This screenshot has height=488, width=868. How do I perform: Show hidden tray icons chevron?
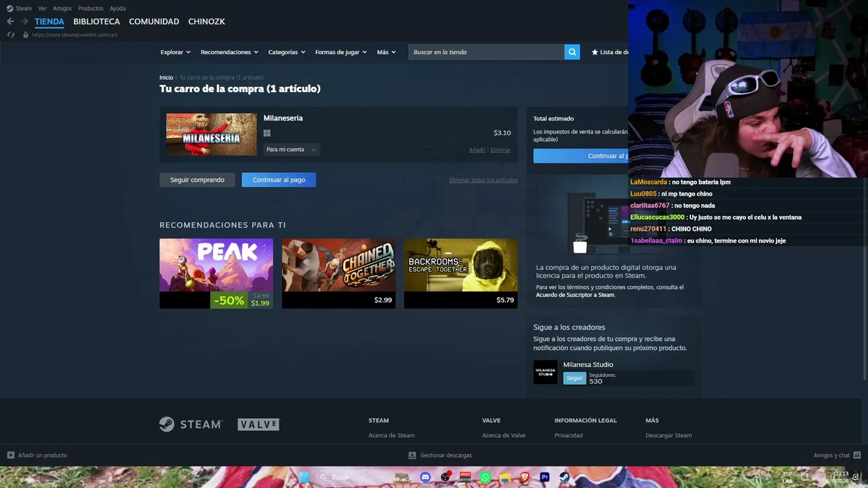(x=755, y=477)
